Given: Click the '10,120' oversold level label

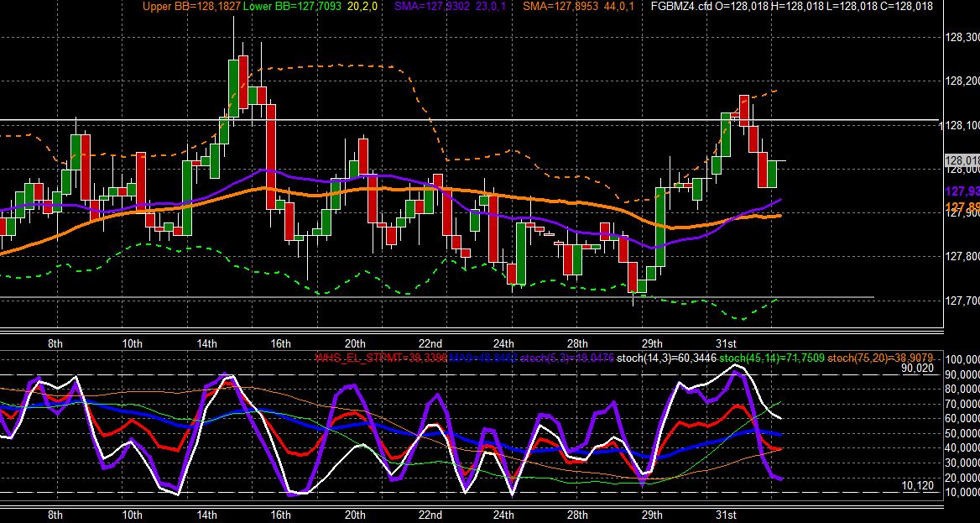Looking at the screenshot, I should (x=917, y=485).
